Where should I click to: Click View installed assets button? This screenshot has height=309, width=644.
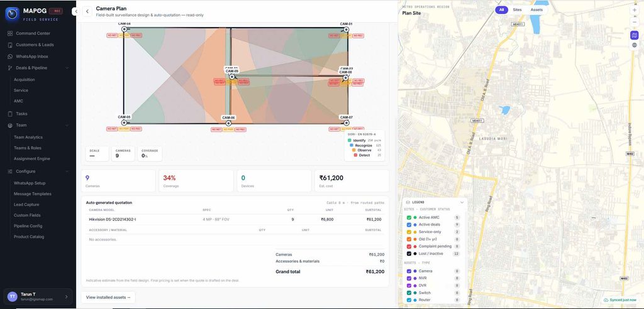pos(108,298)
